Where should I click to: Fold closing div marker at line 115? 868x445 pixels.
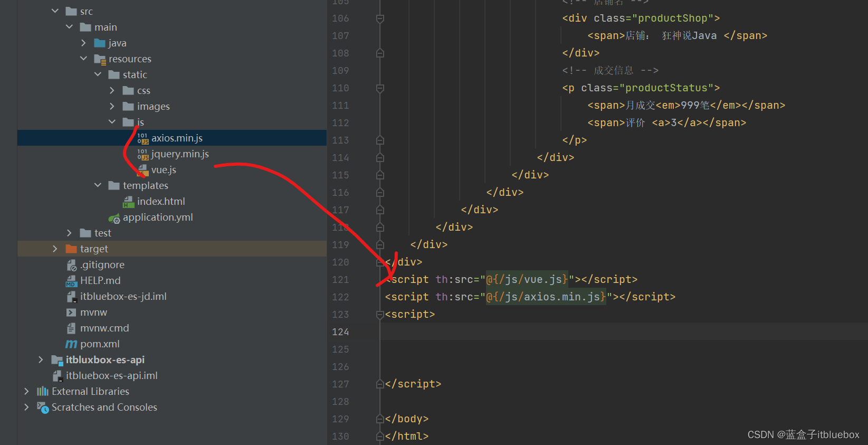tap(380, 175)
